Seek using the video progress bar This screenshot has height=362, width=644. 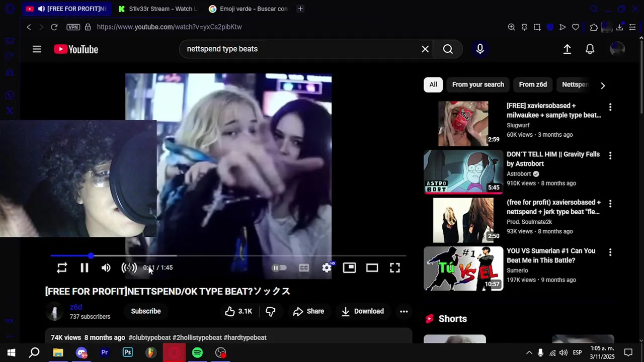228,256
